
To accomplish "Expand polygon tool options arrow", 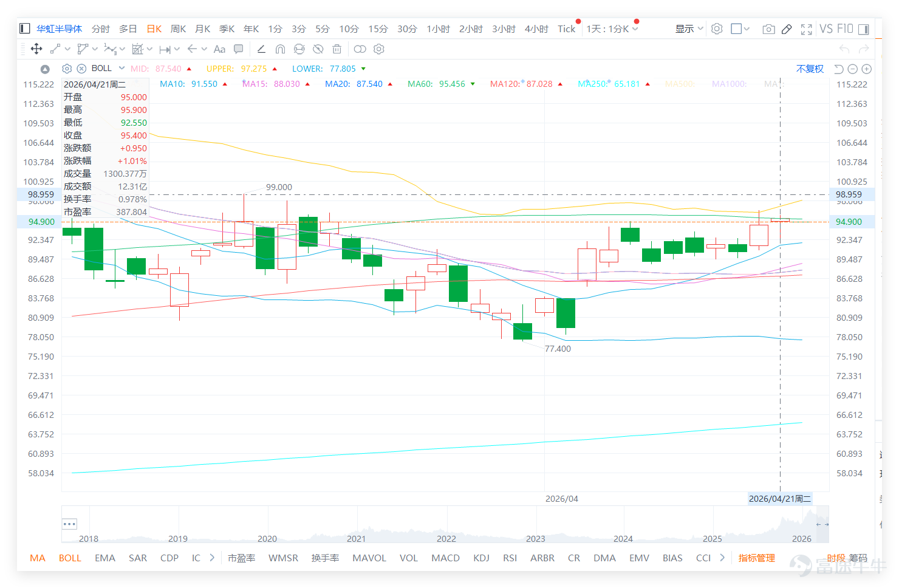I will click(95, 49).
